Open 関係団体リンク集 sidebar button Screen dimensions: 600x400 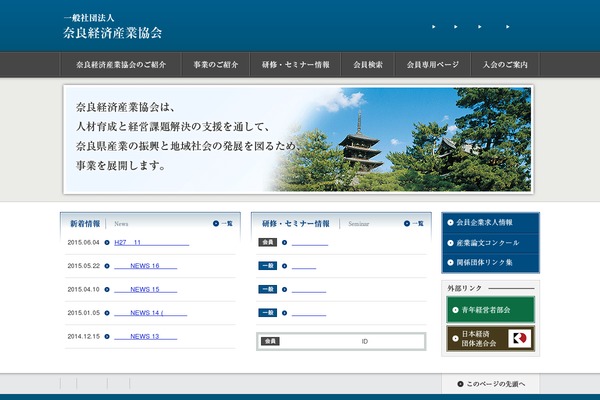(491, 263)
